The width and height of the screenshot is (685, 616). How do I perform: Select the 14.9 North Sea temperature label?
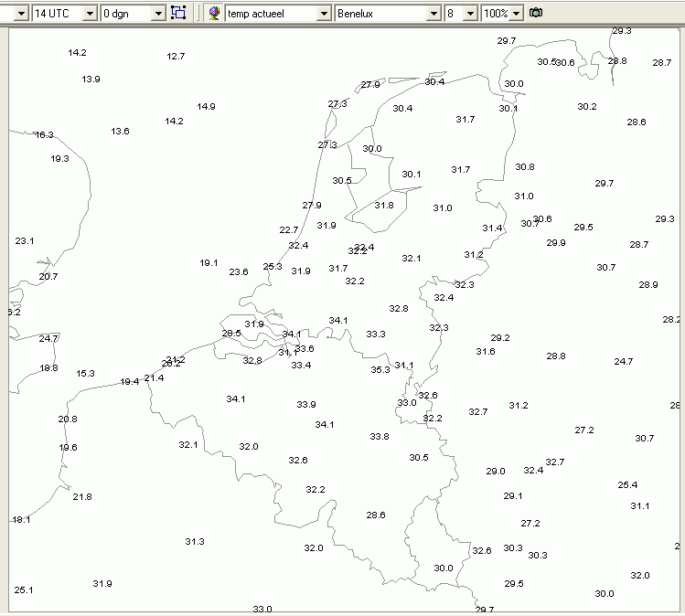tap(206, 107)
